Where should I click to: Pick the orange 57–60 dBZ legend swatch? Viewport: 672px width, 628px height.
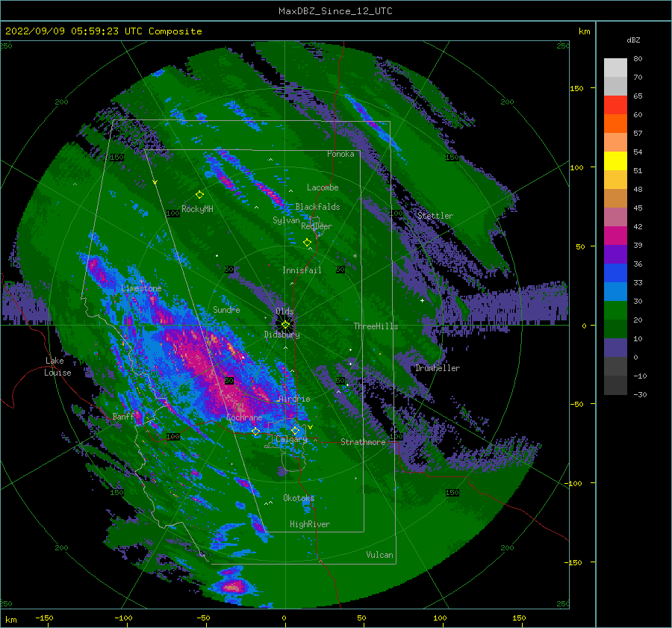[615, 124]
